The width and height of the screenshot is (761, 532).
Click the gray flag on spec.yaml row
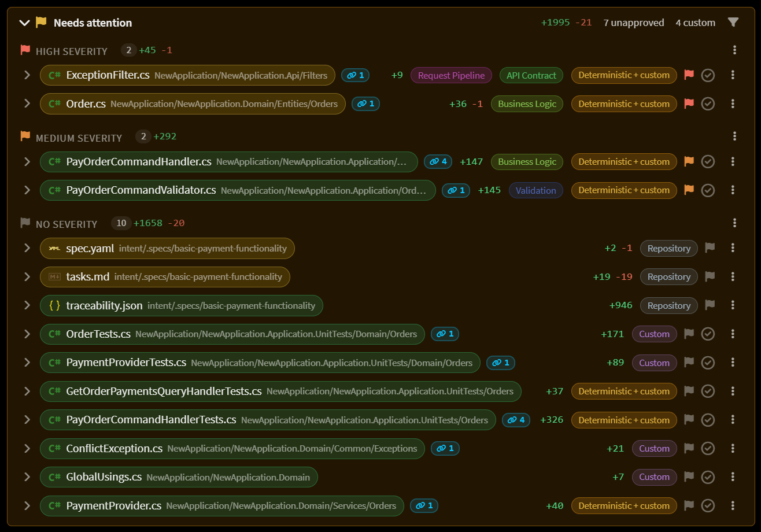click(710, 247)
